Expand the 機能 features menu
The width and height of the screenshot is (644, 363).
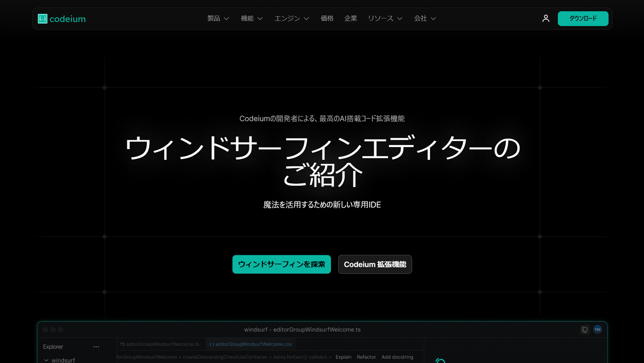click(252, 19)
